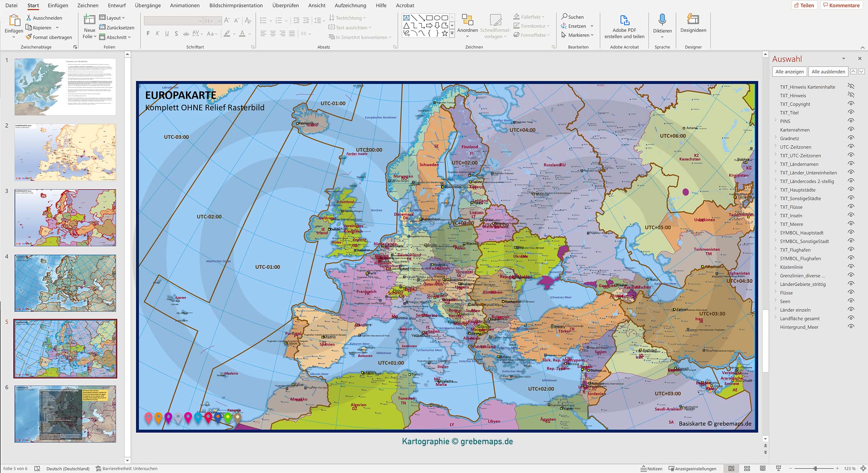Hide the TXT_Copyright layer via eye toggle

[851, 104]
